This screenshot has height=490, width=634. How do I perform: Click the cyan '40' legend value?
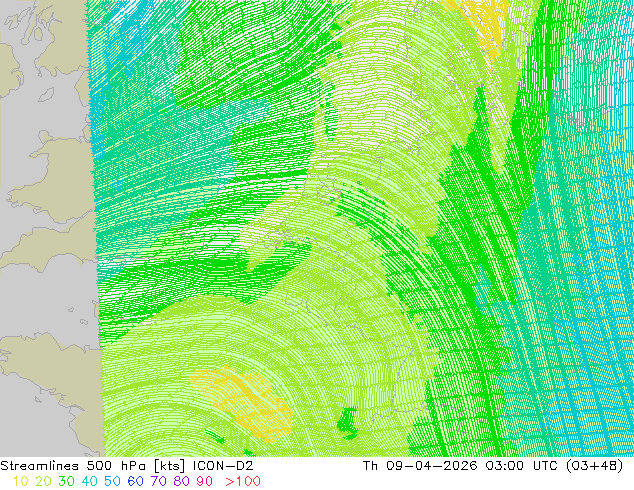pos(89,482)
